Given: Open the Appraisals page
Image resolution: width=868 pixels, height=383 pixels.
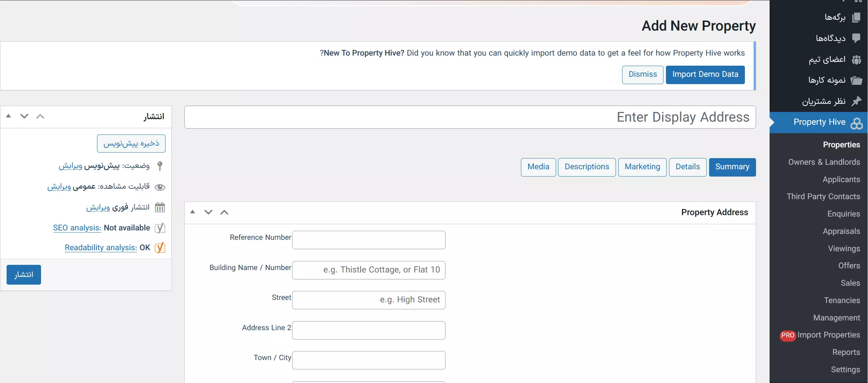Looking at the screenshot, I should click(842, 231).
